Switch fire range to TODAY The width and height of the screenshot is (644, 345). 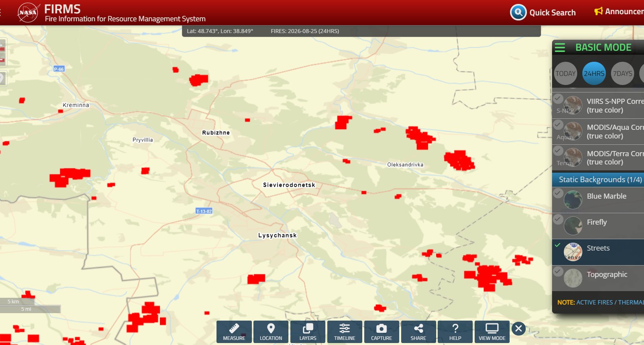(x=565, y=74)
